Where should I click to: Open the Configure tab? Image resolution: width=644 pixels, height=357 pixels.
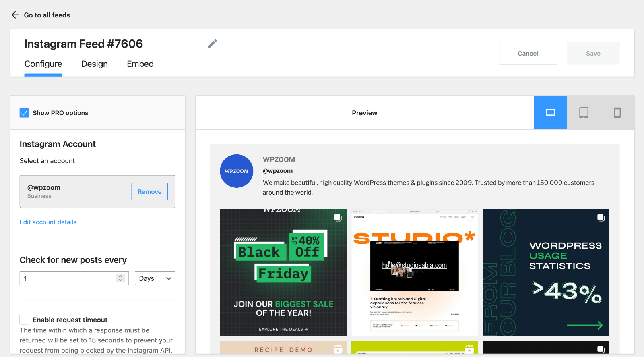point(43,64)
